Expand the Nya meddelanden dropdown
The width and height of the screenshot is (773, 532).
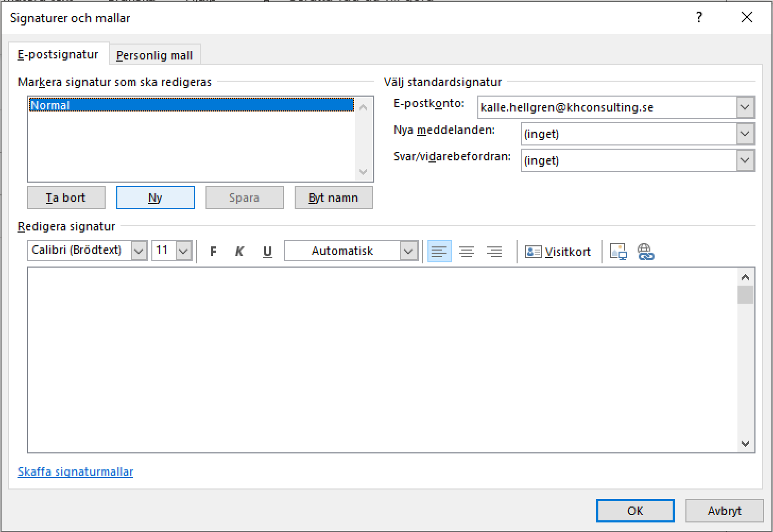coord(745,134)
